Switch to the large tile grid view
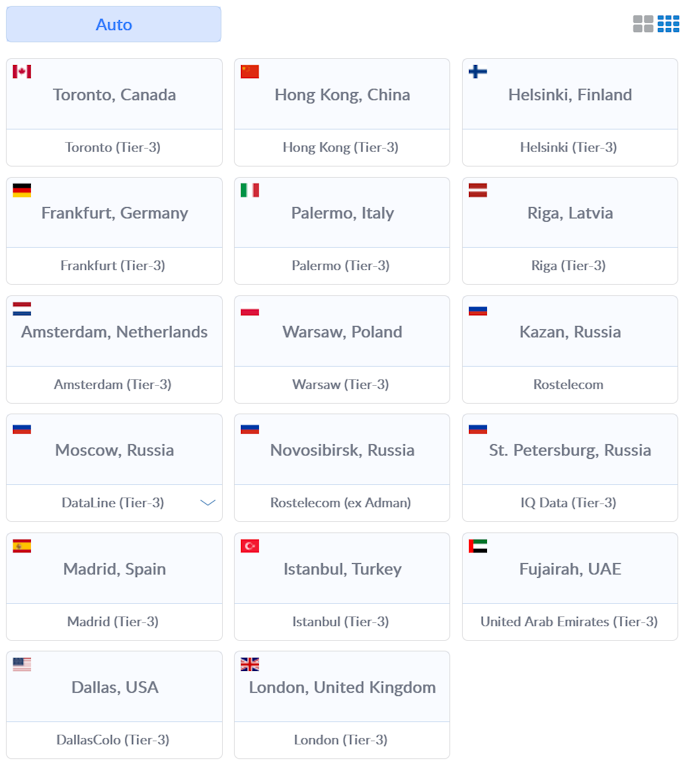 tap(643, 24)
